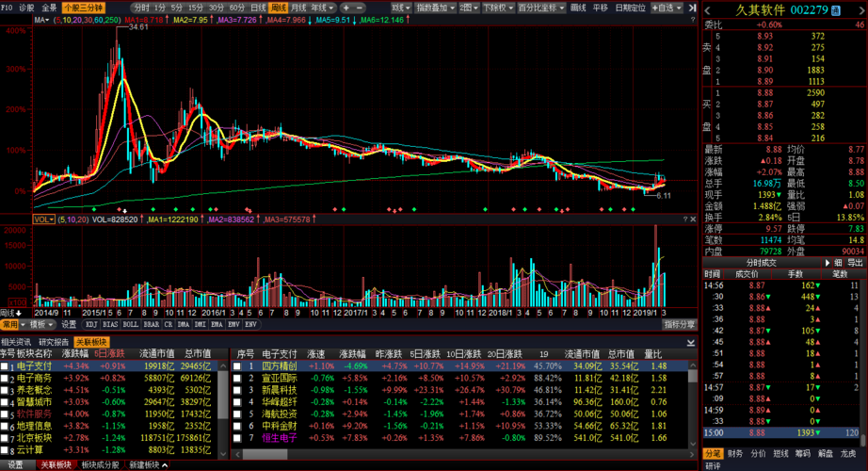Select the KDJ indicator
Viewport: 868px width, 471px height.
[91, 325]
